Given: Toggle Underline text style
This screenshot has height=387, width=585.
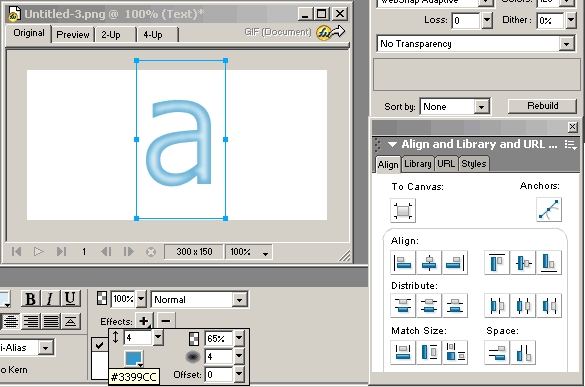Looking at the screenshot, I should 70,299.
